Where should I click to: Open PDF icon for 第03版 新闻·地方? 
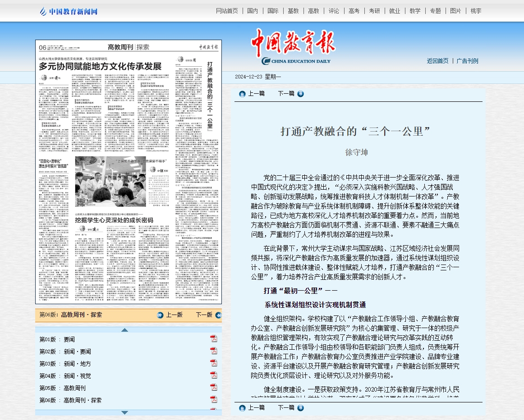tap(213, 363)
